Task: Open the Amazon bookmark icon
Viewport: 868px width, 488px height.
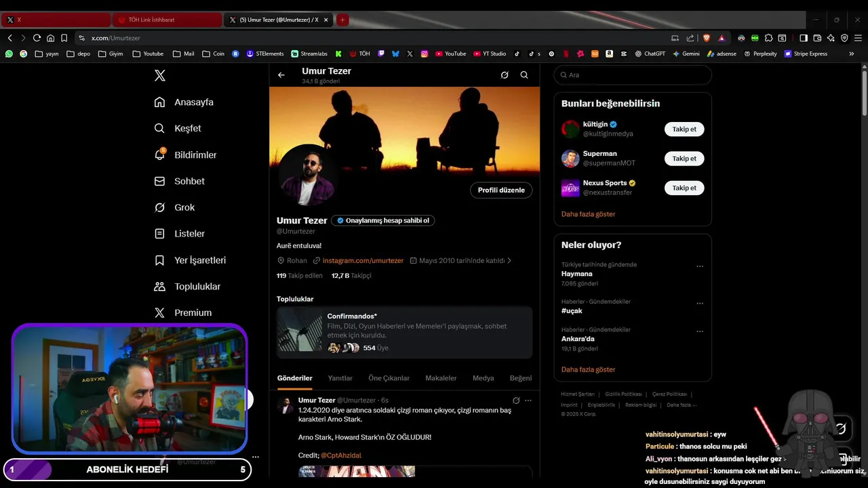Action: click(x=609, y=54)
